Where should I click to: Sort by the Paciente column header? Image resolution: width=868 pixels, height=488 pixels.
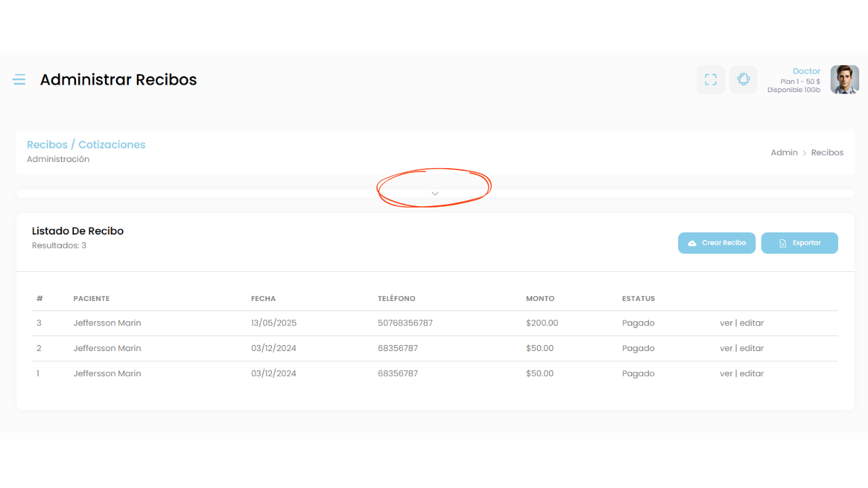click(x=92, y=299)
